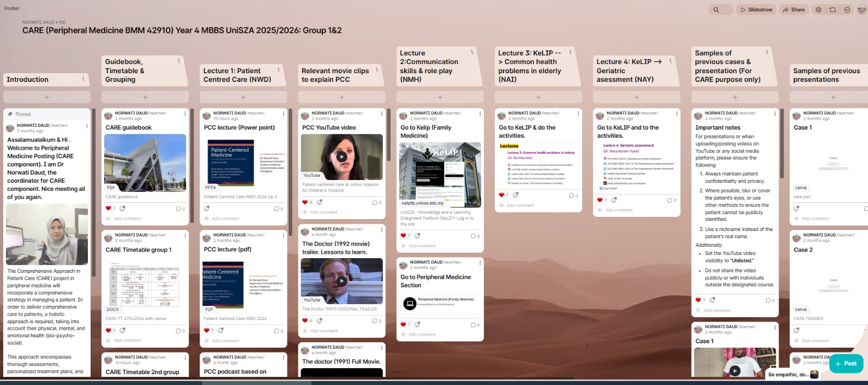This screenshot has width=868, height=385.
Task: Open CARE guidebook PDF thumbnail
Action: [145, 163]
